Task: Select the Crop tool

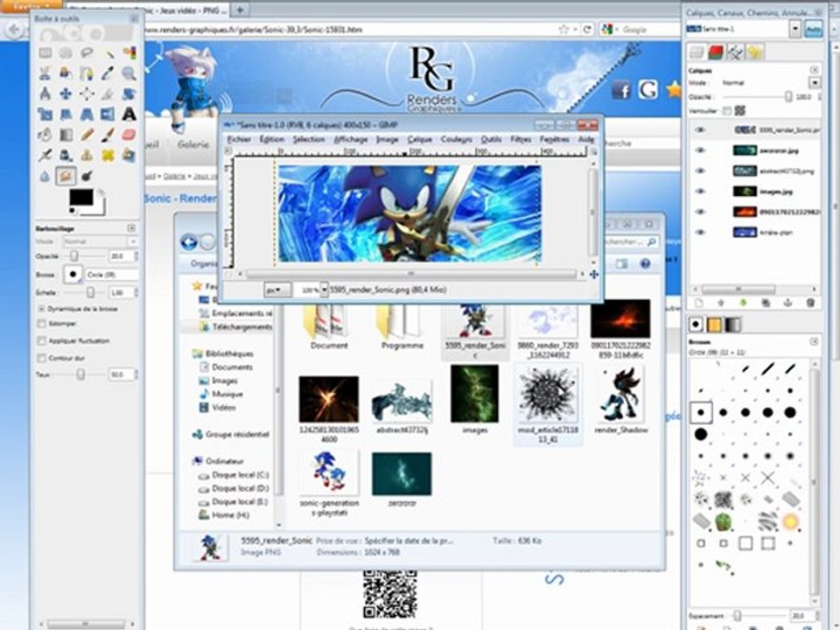Action: [108, 94]
